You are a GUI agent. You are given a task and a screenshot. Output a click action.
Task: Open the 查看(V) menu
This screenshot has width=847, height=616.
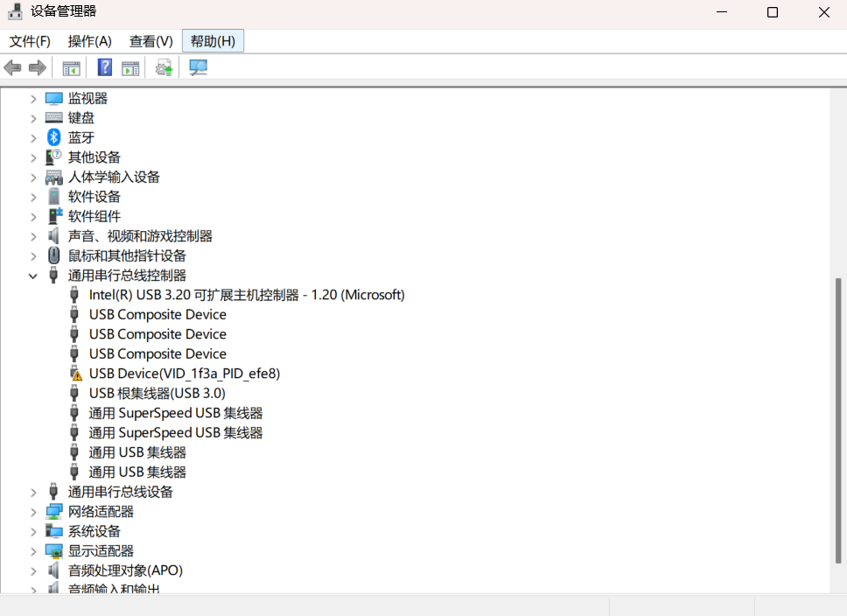coord(151,41)
